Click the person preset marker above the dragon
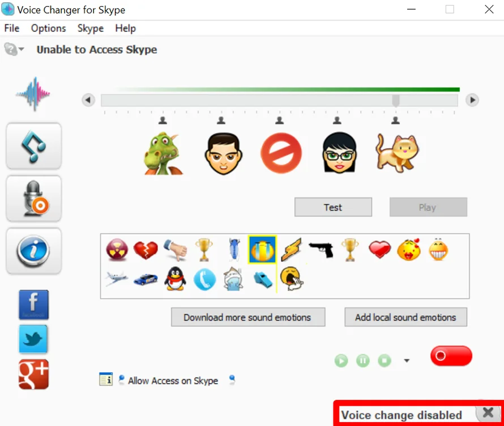 (x=163, y=121)
